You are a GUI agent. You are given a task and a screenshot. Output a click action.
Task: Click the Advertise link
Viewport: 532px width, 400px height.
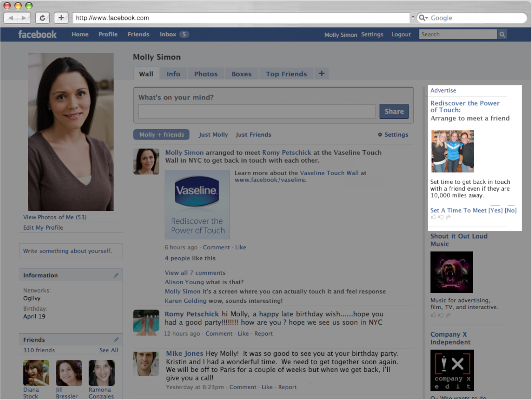point(443,90)
